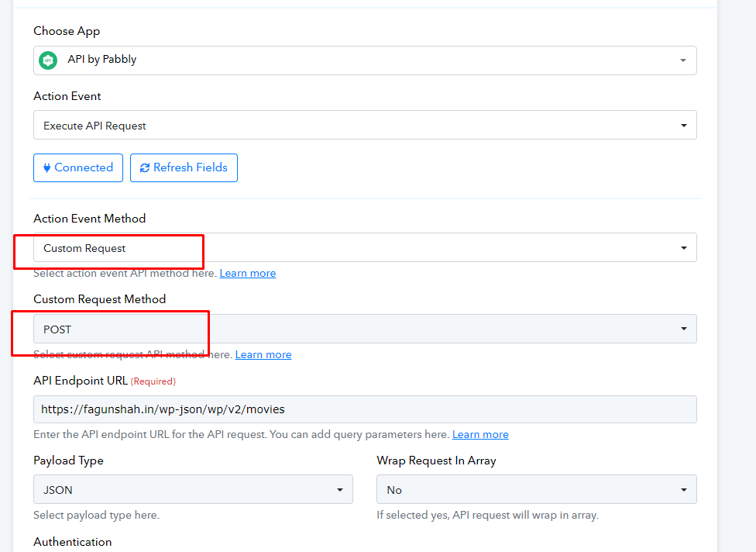The width and height of the screenshot is (756, 552).
Task: Open Learn more link under Action Event Method
Action: (x=248, y=273)
